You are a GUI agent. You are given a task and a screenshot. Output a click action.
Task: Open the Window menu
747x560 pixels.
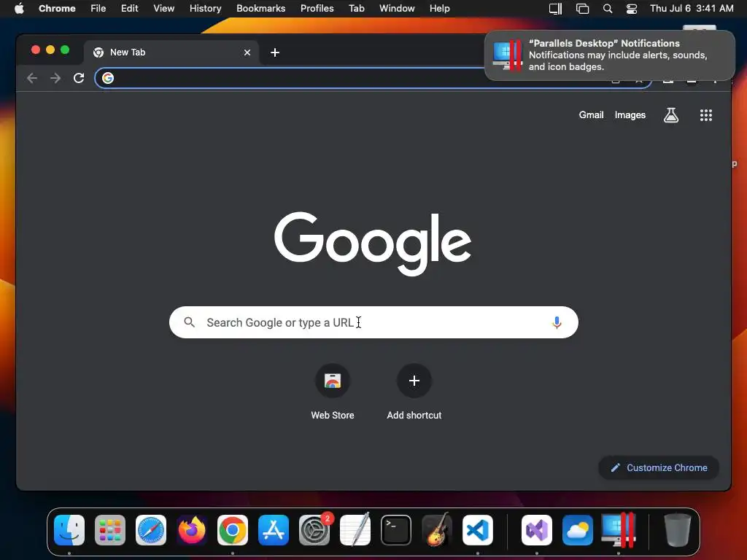397,8
